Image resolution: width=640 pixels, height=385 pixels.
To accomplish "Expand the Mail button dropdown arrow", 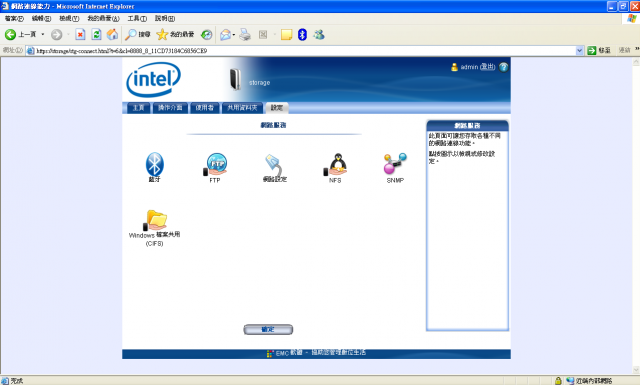I will (x=234, y=35).
